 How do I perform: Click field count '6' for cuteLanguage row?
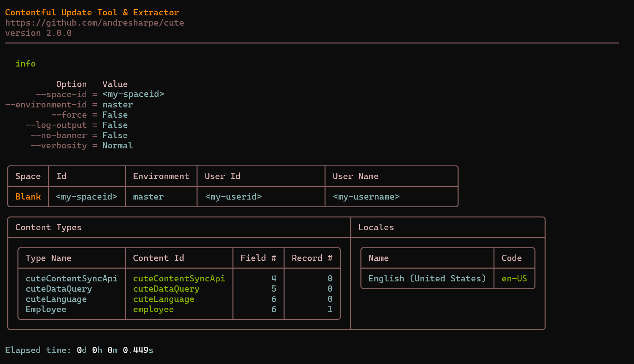[274, 299]
